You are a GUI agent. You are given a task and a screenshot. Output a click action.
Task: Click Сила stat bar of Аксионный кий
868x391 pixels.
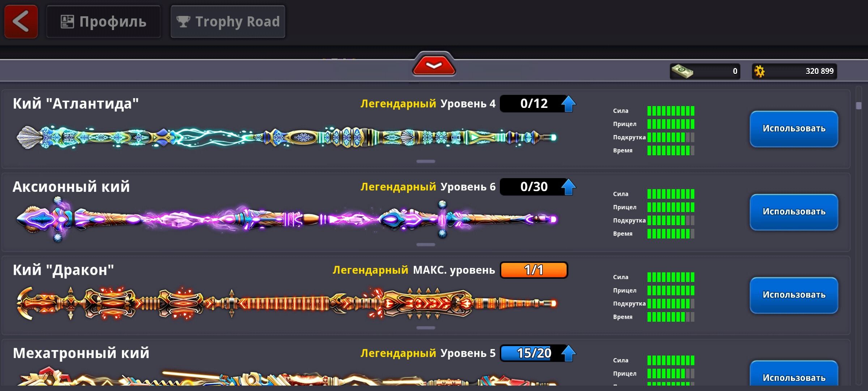click(x=671, y=194)
